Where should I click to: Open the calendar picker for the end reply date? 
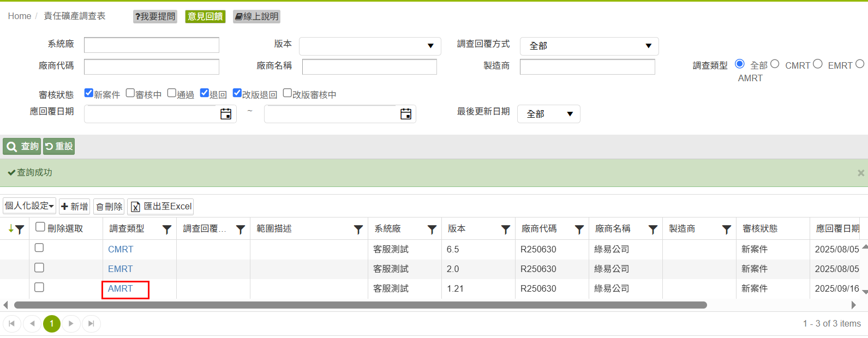click(405, 114)
